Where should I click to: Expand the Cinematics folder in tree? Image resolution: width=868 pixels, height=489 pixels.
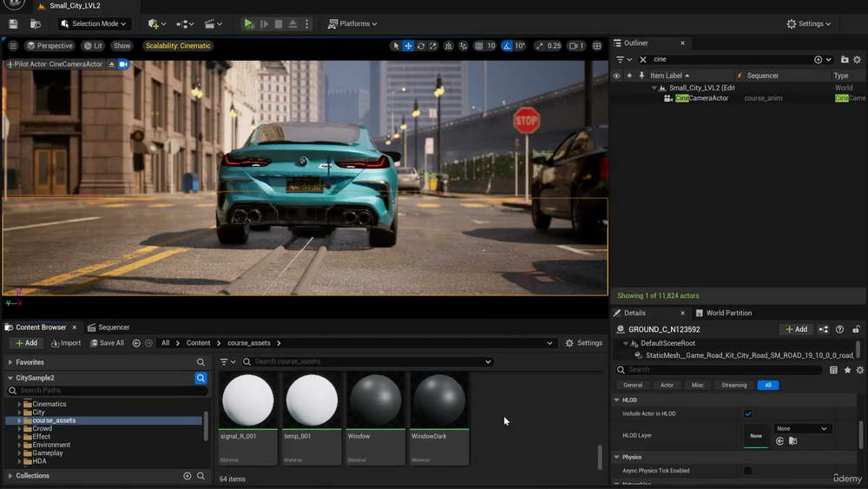pyautogui.click(x=19, y=404)
